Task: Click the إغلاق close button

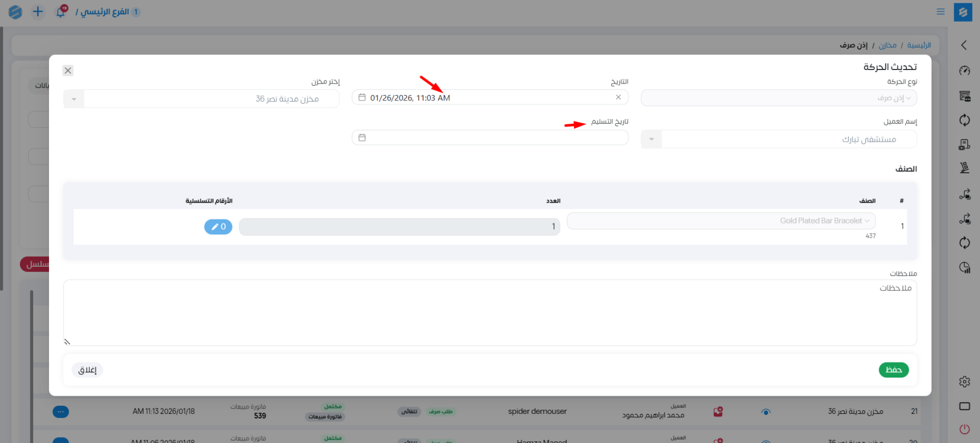Action: (87, 370)
